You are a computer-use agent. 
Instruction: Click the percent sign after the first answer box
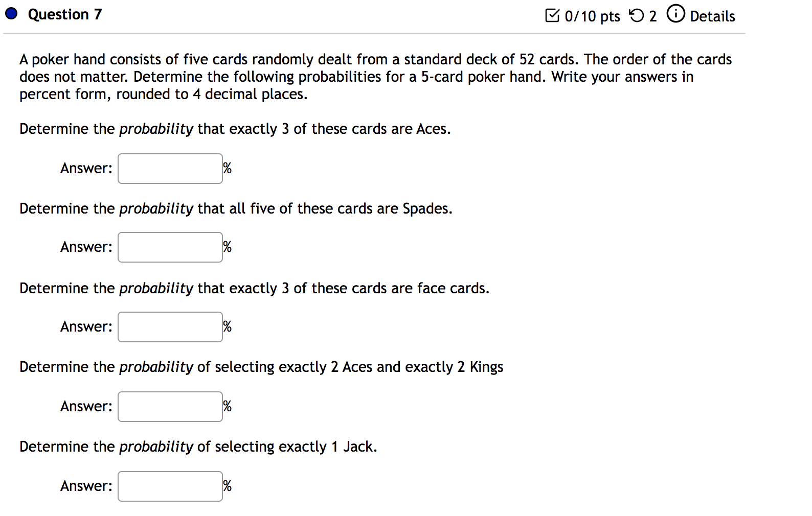pyautogui.click(x=228, y=168)
